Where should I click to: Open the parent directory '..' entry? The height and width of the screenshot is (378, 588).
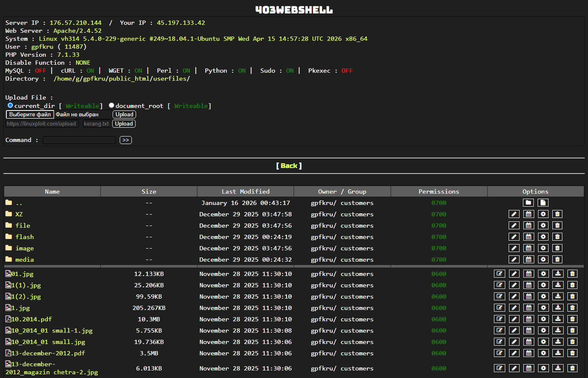coord(19,203)
